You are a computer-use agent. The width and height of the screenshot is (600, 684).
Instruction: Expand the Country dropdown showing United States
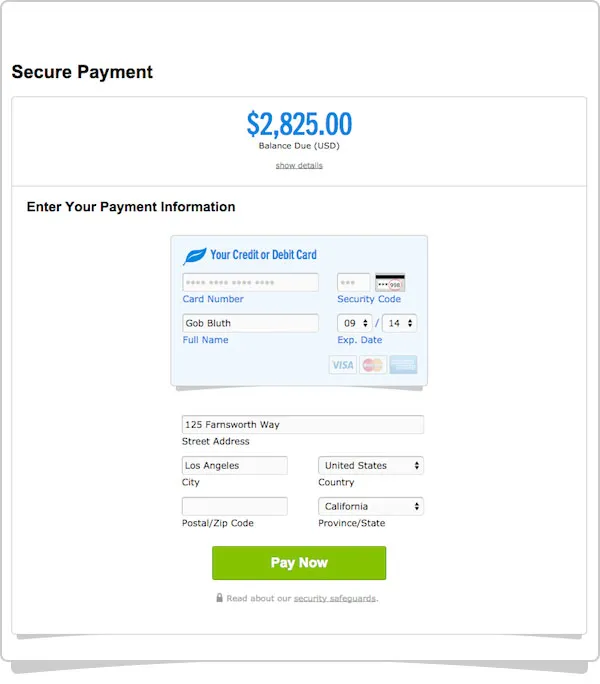click(x=370, y=466)
